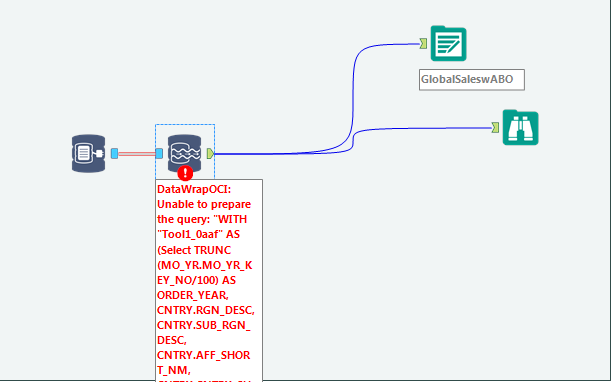This screenshot has width=616, height=382.
Task: Open the Output Data tool icon
Action: coord(449,43)
